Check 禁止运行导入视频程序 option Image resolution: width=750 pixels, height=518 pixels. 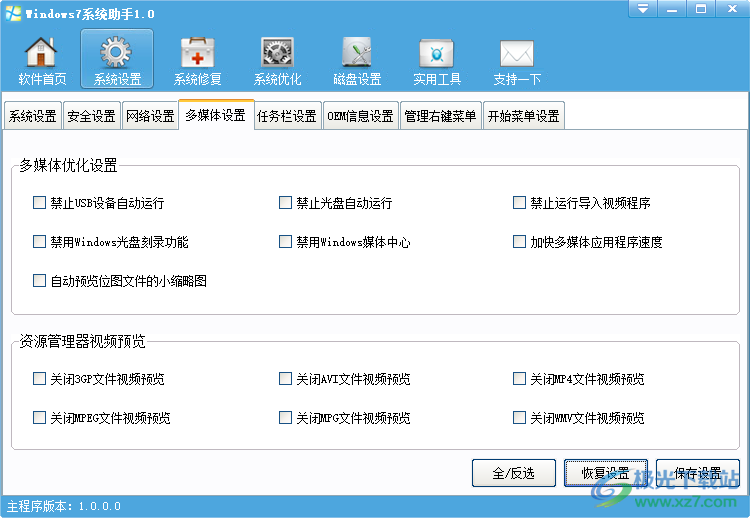[519, 203]
